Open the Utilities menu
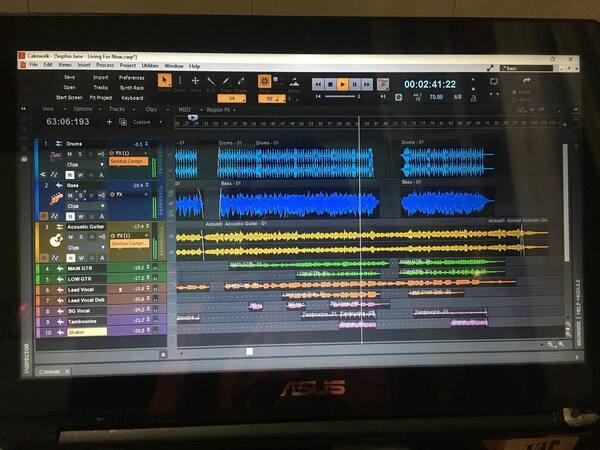Viewport: 600px width, 450px height. click(150, 65)
